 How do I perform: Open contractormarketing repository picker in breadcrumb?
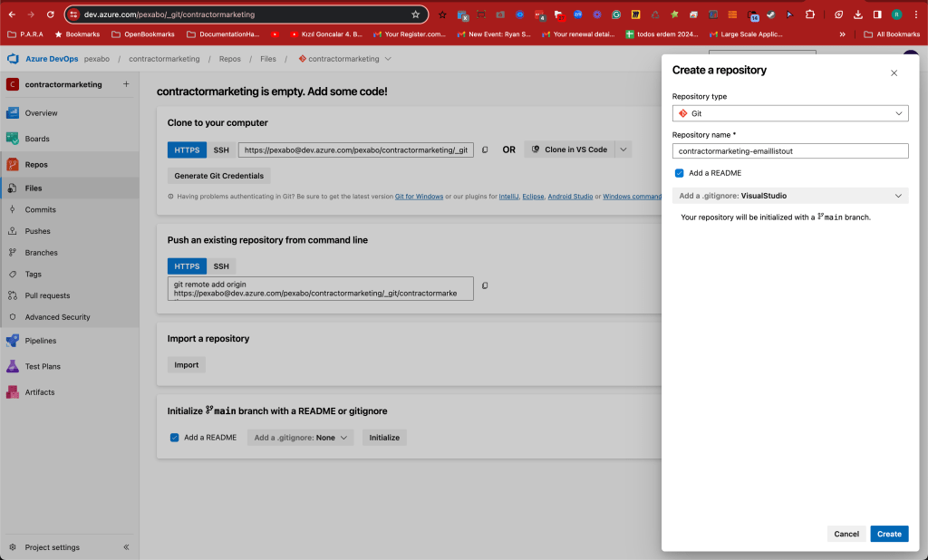click(x=344, y=59)
